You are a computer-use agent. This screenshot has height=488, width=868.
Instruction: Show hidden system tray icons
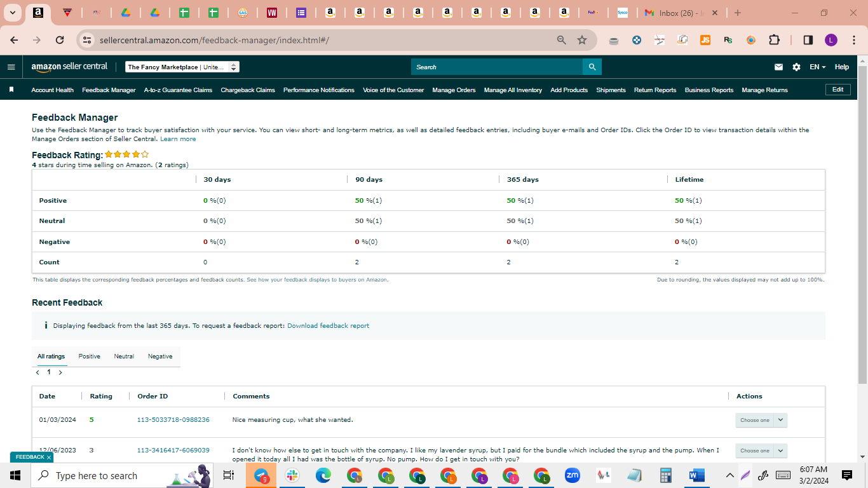click(x=729, y=475)
